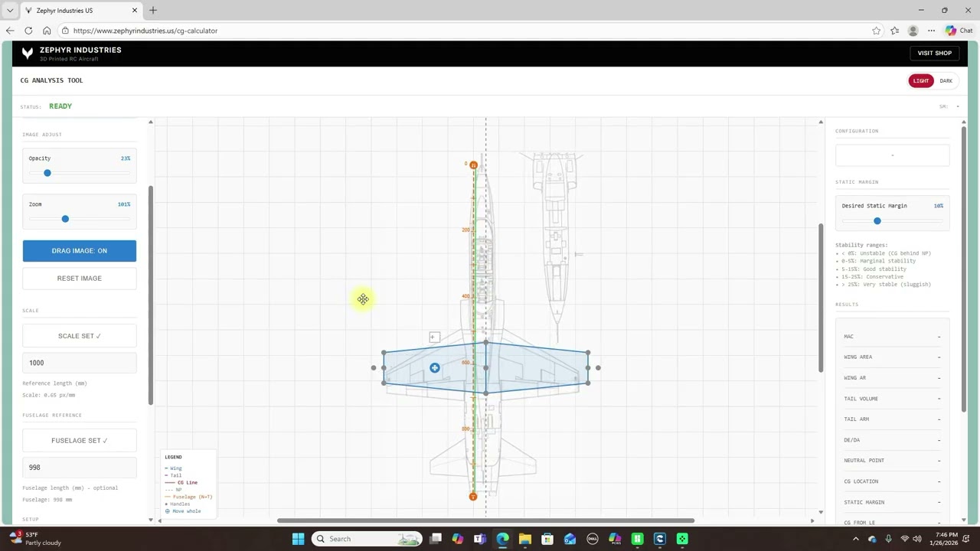The width and height of the screenshot is (980, 551).
Task: Click the browser address bar URL
Action: pyautogui.click(x=146, y=31)
